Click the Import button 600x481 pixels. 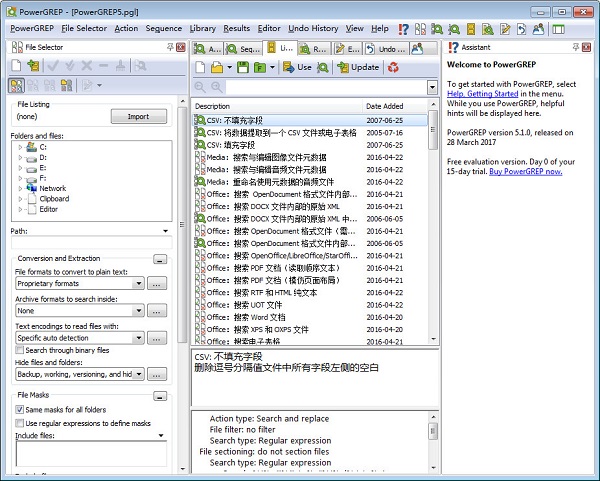pyautogui.click(x=138, y=116)
